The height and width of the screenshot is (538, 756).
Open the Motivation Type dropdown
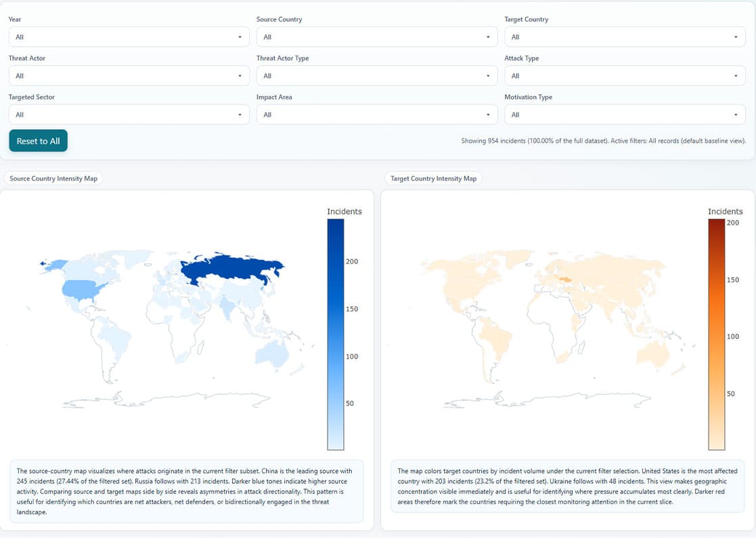[x=625, y=115]
